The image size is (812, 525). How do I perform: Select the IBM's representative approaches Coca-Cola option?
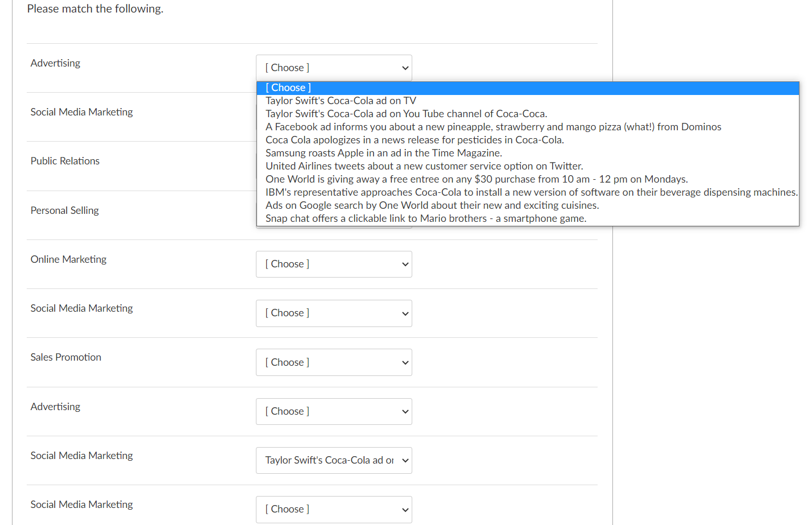528,192
